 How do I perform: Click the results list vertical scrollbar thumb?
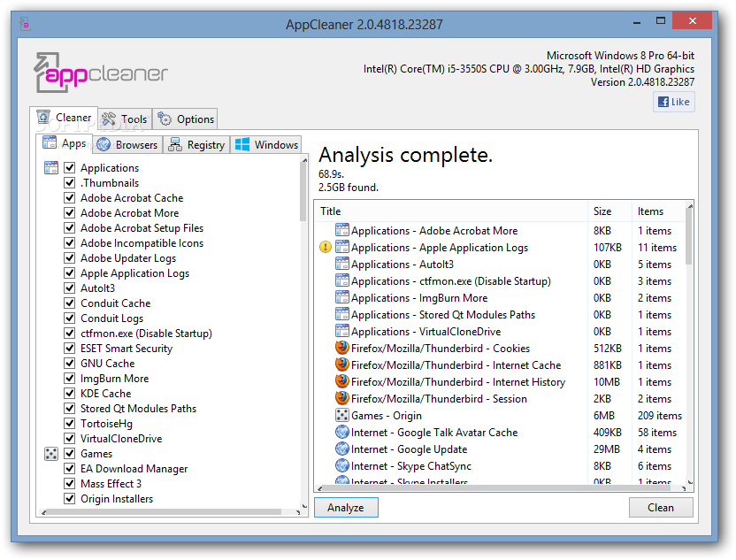[x=689, y=238]
